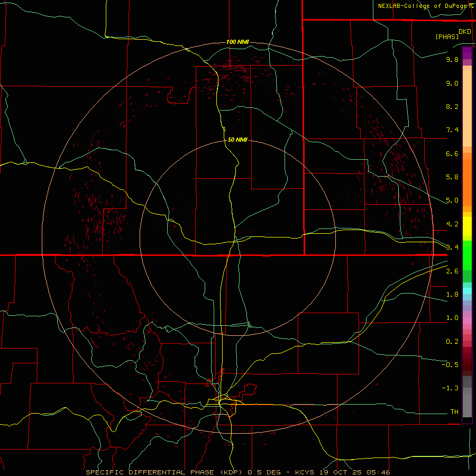Click the 5.8 scale value
The image size is (476, 476).
coord(452,177)
